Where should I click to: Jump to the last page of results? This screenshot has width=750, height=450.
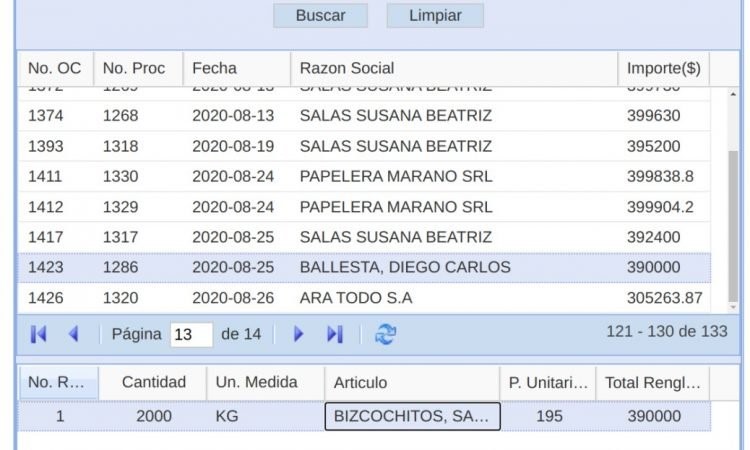[x=335, y=334]
